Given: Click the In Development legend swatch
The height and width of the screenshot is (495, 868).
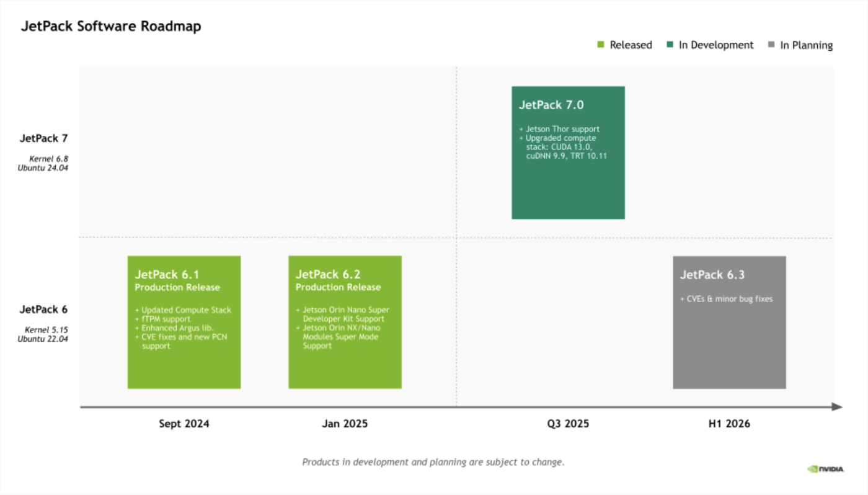Looking at the screenshot, I should [670, 45].
